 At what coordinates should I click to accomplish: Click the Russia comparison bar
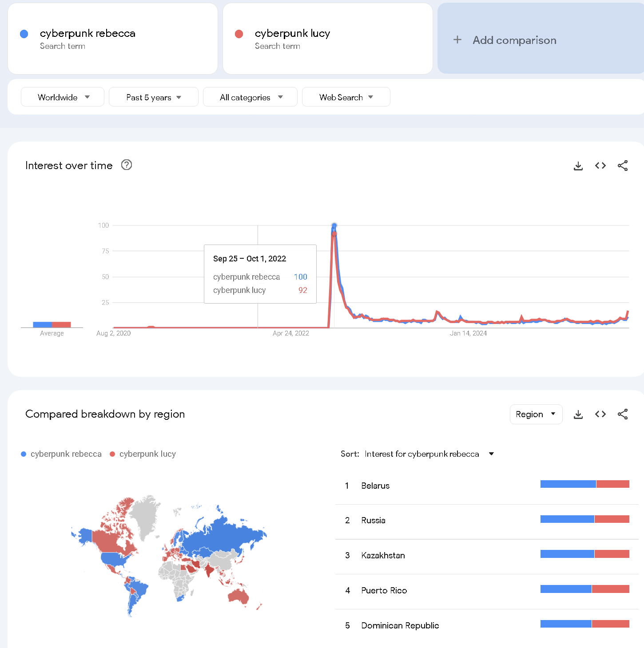point(585,519)
